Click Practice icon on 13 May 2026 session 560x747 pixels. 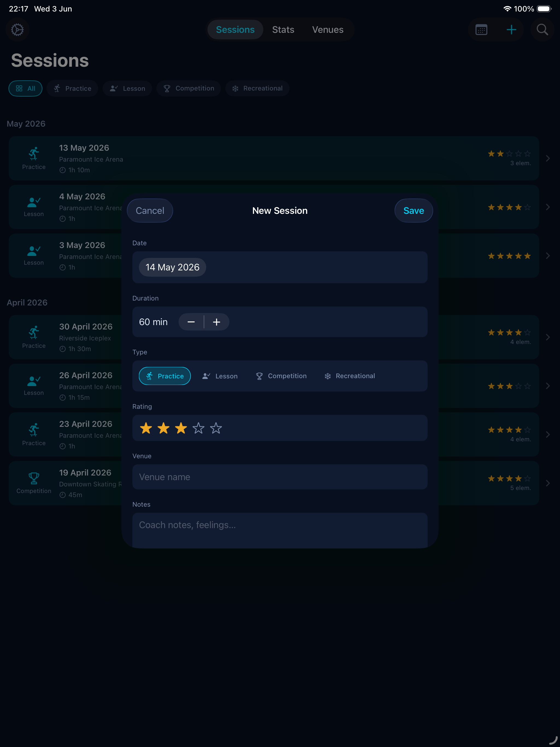coord(34,154)
